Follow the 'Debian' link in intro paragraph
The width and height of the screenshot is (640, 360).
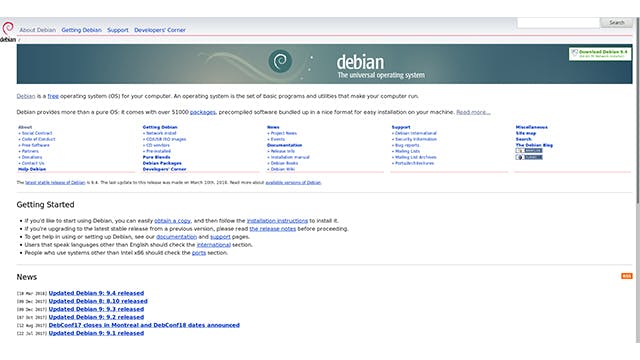click(x=26, y=96)
